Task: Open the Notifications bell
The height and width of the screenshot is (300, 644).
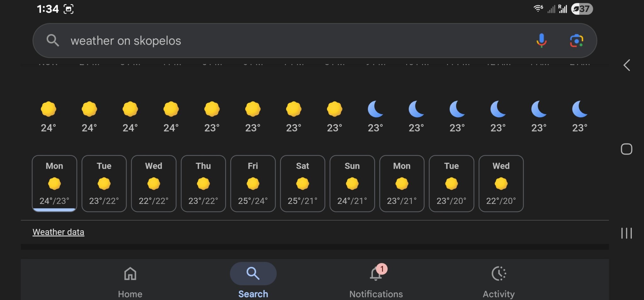Action: click(x=376, y=274)
